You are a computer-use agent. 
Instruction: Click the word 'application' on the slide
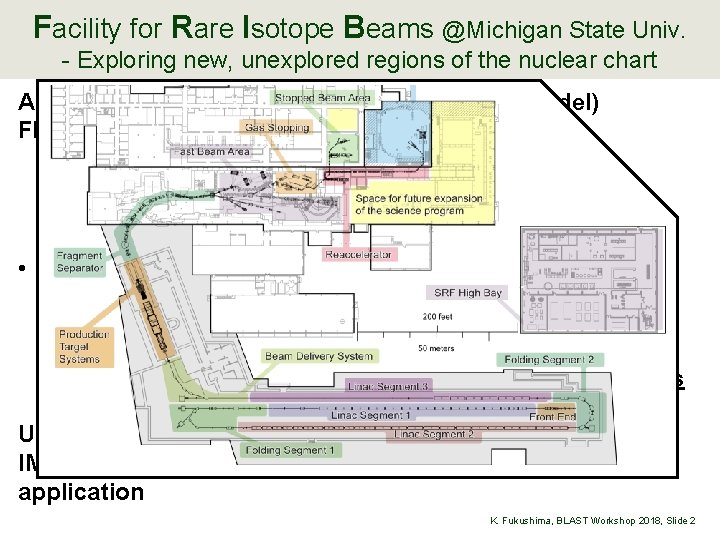click(81, 493)
